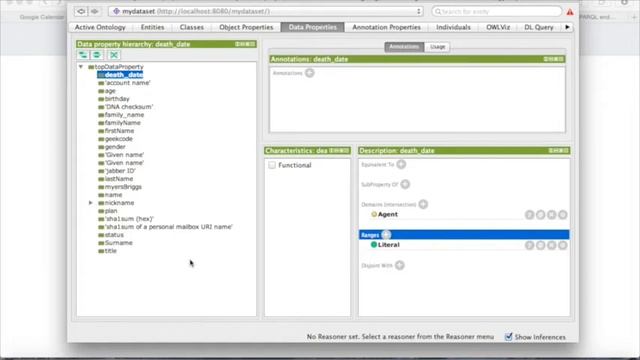
Task: Add an Equivalent To axiom
Action: [x=401, y=164]
